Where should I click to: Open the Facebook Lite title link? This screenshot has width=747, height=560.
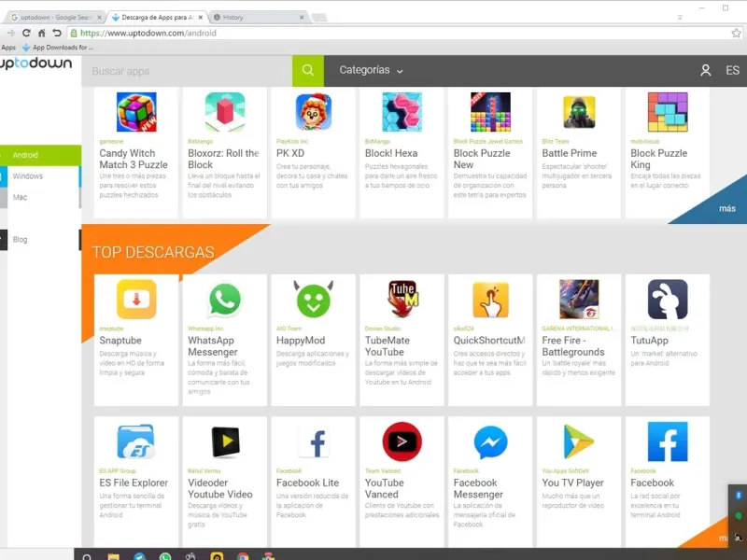tap(308, 483)
